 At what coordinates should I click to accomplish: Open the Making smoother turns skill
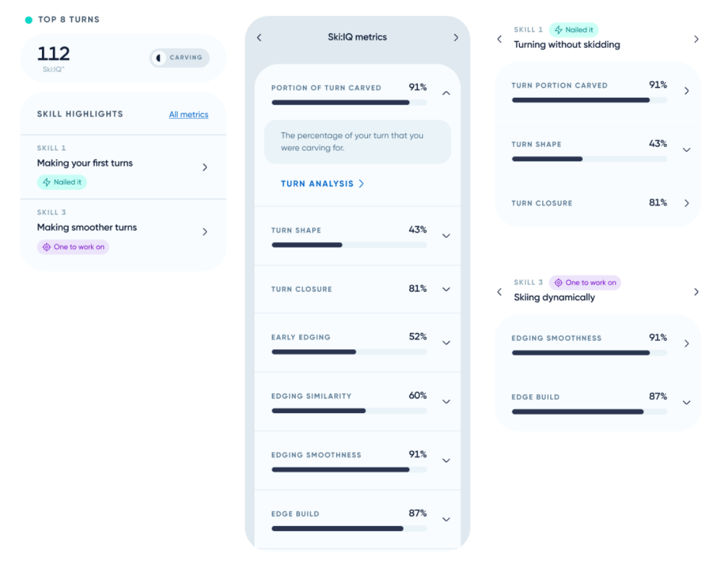pos(205,231)
